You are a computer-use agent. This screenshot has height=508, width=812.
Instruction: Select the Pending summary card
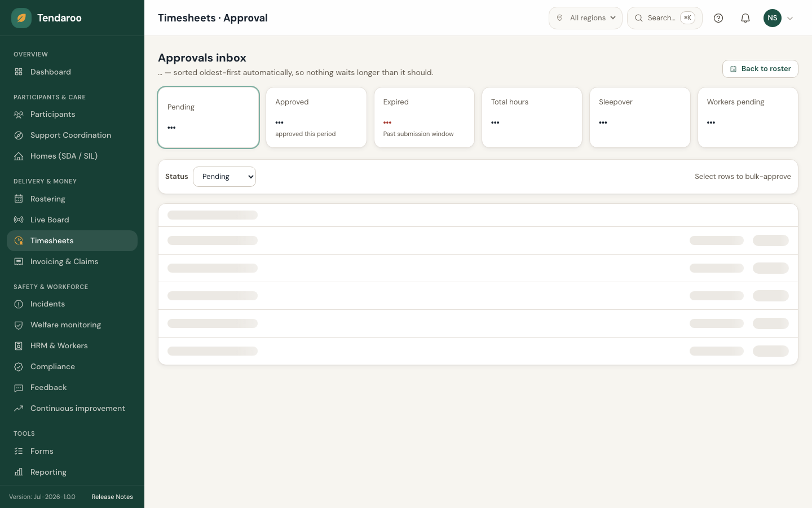click(x=209, y=117)
